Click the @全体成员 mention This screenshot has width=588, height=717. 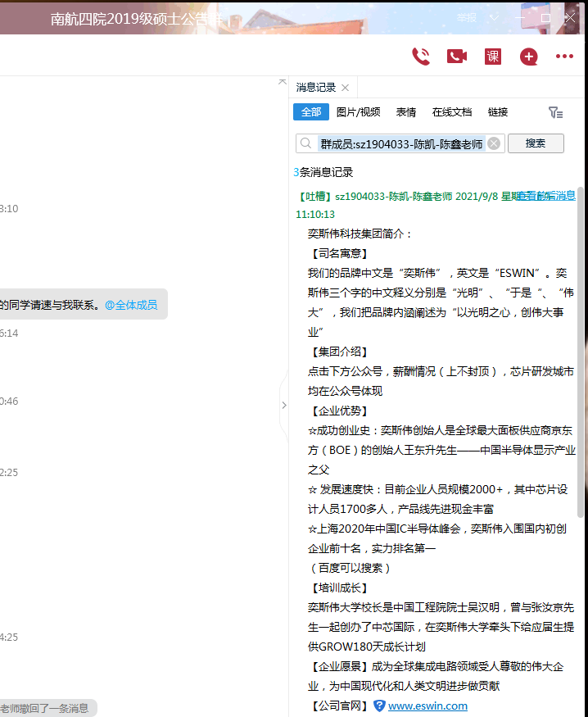(131, 305)
